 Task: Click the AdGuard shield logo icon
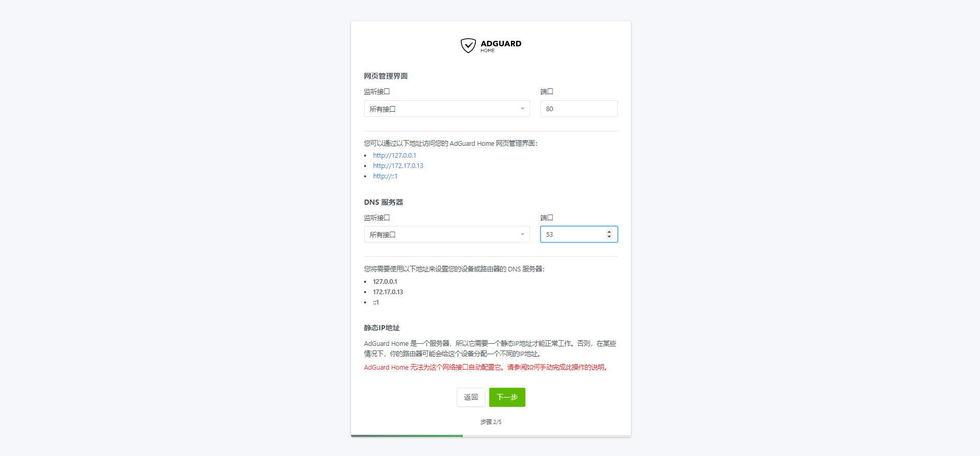(468, 45)
